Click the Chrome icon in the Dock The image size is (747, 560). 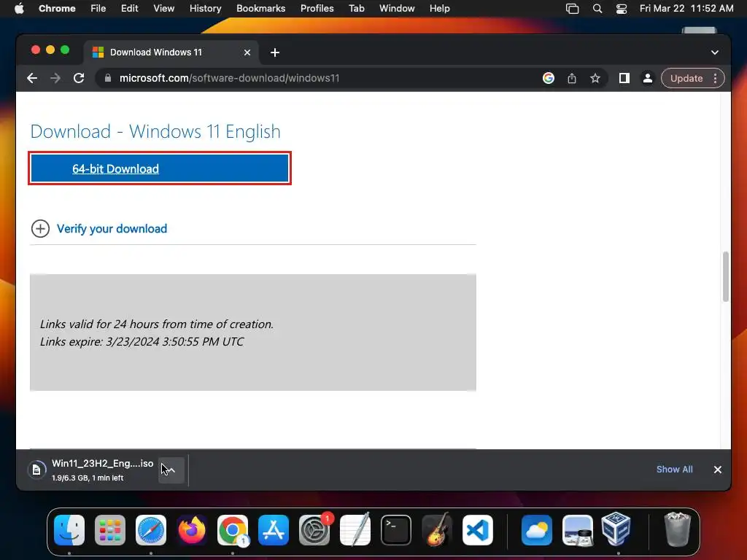[233, 530]
